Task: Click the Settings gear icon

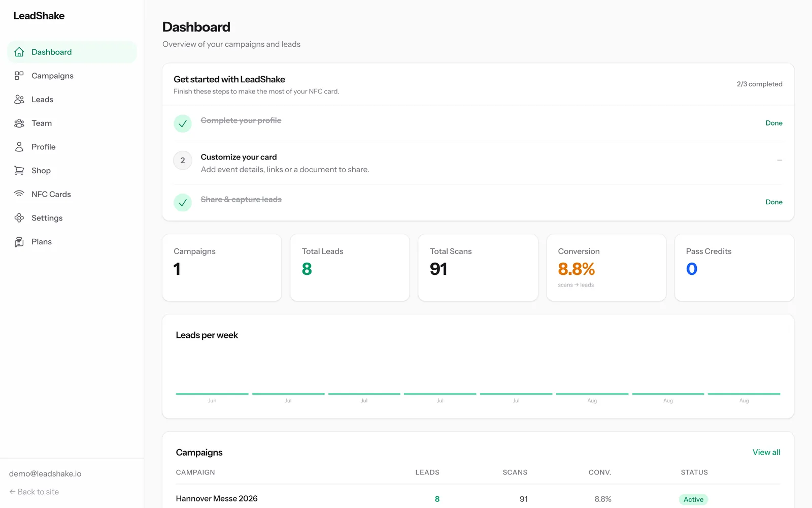Action: [x=19, y=218]
